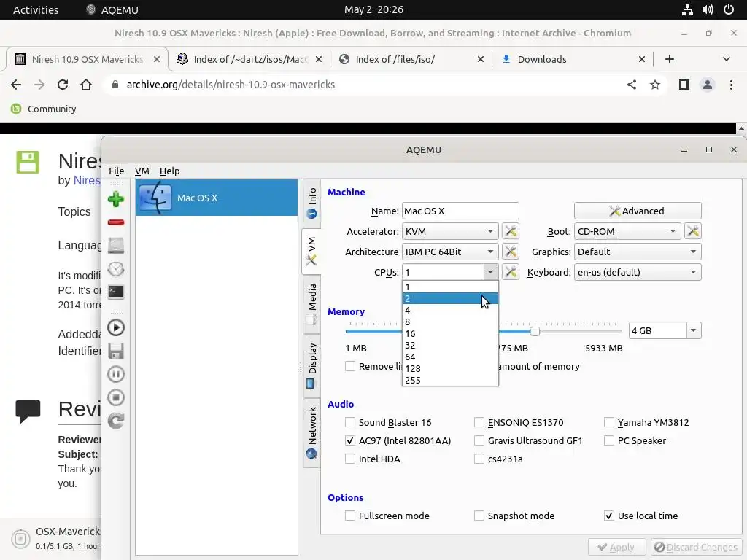Image resolution: width=747 pixels, height=560 pixels.
Task: Switch to the Media side tab
Action: [311, 304]
